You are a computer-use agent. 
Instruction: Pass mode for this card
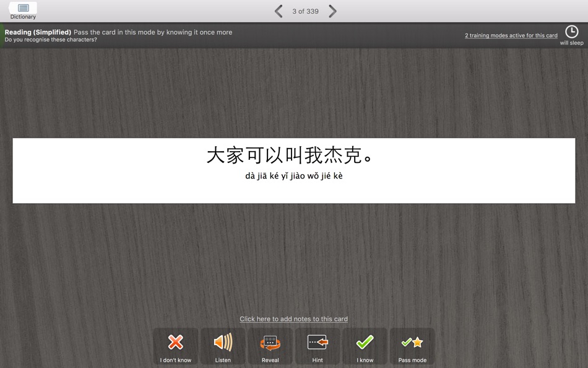(412, 346)
